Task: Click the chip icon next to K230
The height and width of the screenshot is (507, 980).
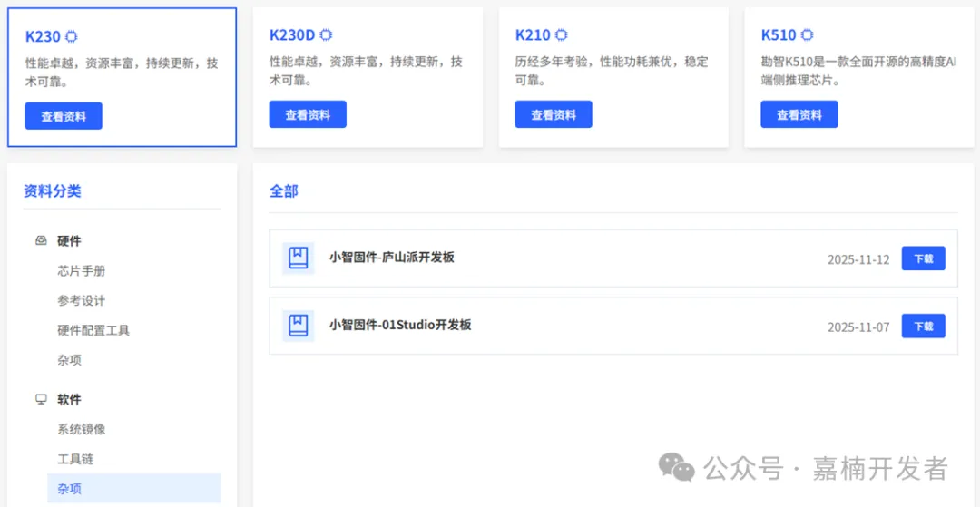Action: 71,37
